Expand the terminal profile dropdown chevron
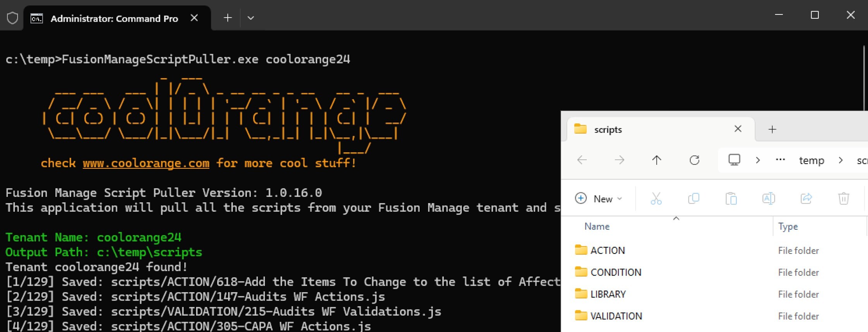The image size is (868, 332). pos(251,18)
